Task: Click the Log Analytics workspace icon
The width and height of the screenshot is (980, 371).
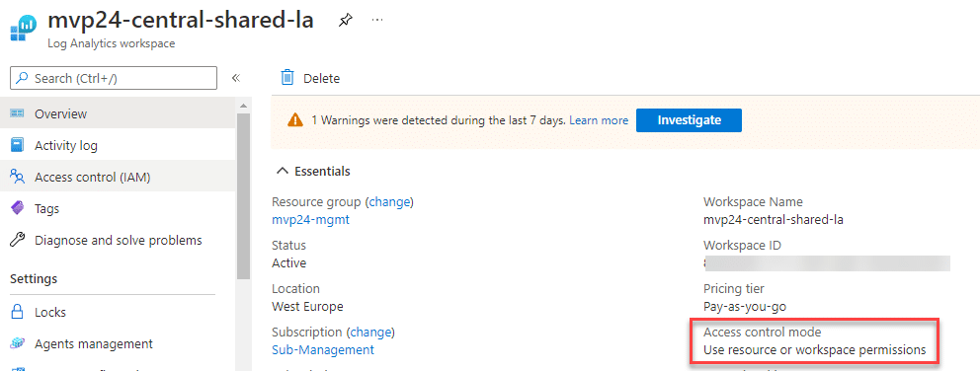Action: tap(23, 29)
